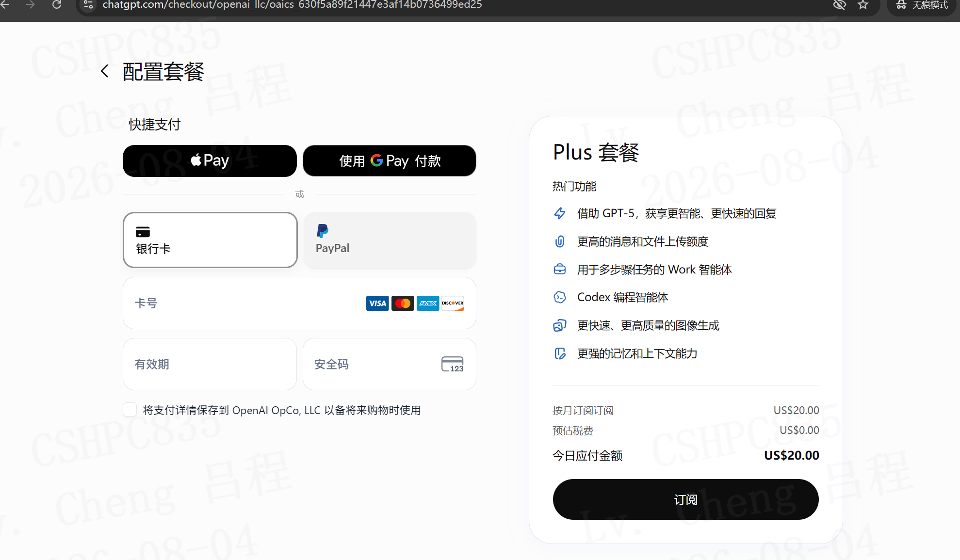Image resolution: width=960 pixels, height=560 pixels.
Task: Click the 配置套餐 page title
Action: point(163,72)
